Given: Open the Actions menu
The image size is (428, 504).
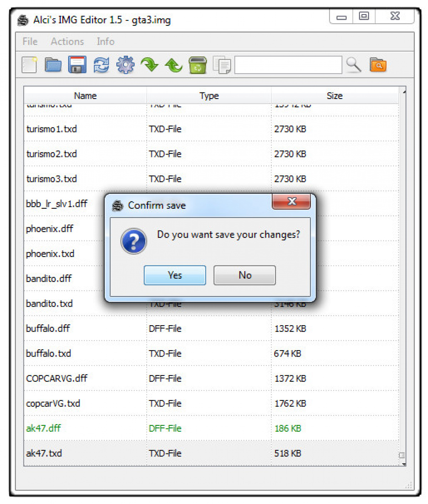Looking at the screenshot, I should click(x=67, y=41).
